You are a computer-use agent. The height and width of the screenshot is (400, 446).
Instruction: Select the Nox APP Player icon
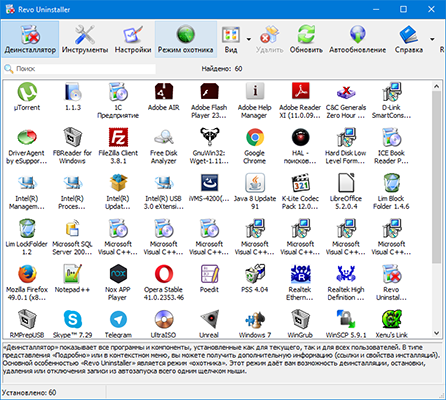(118, 274)
